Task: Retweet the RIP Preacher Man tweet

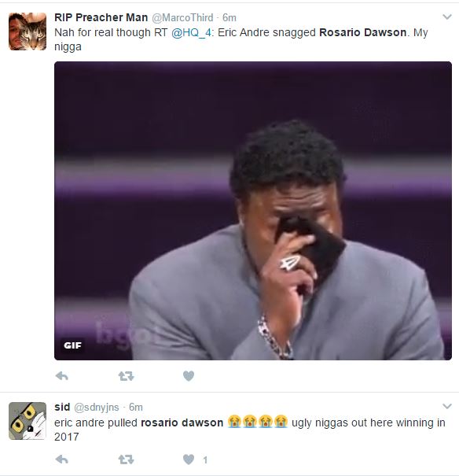Action: pos(126,376)
